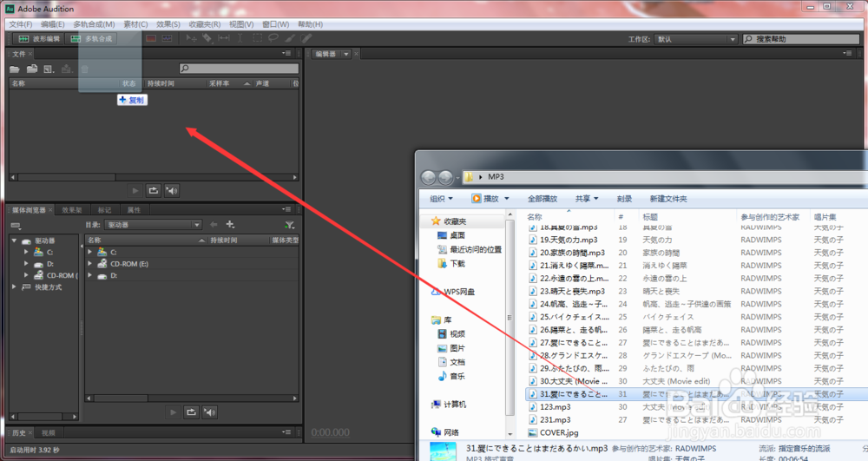
Task: Switch to the 标记 tab
Action: 104,210
